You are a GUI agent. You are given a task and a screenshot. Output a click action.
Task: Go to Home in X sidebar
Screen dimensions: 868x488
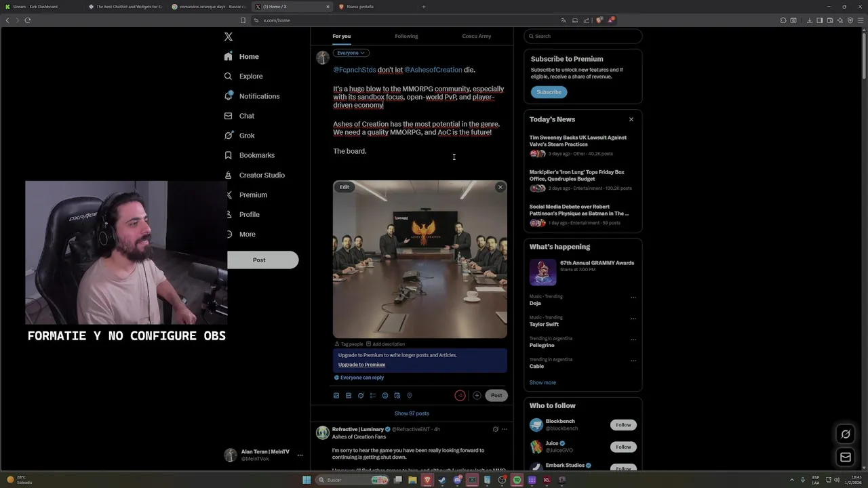[x=241, y=57]
